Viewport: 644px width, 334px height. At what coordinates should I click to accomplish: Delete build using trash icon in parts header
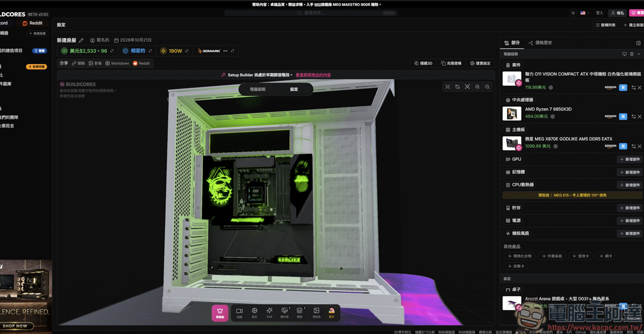point(632,54)
